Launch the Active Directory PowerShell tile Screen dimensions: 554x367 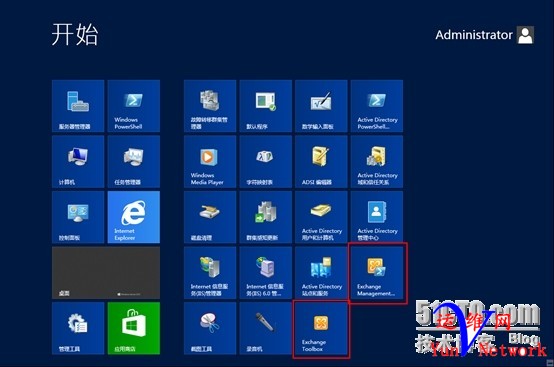point(377,106)
